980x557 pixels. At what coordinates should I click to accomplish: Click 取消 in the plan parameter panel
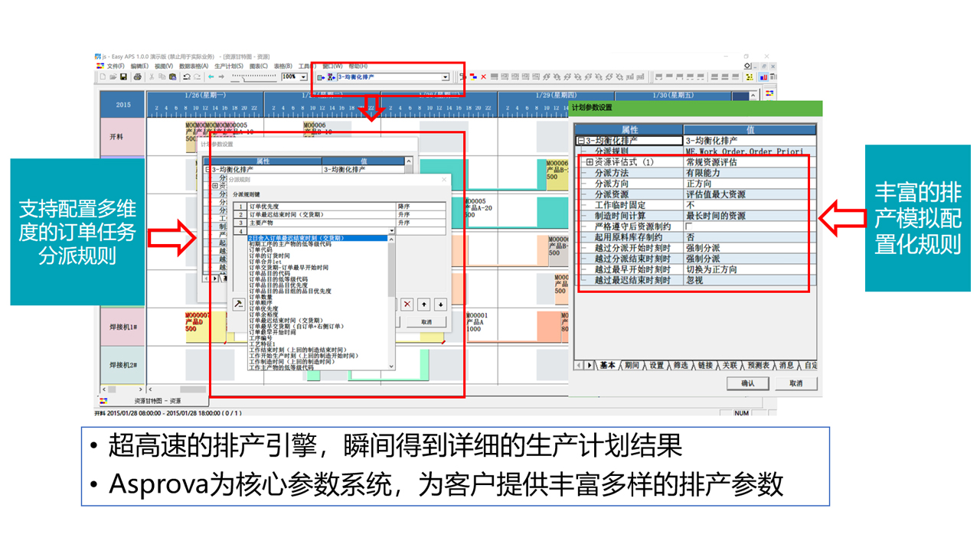tap(795, 383)
